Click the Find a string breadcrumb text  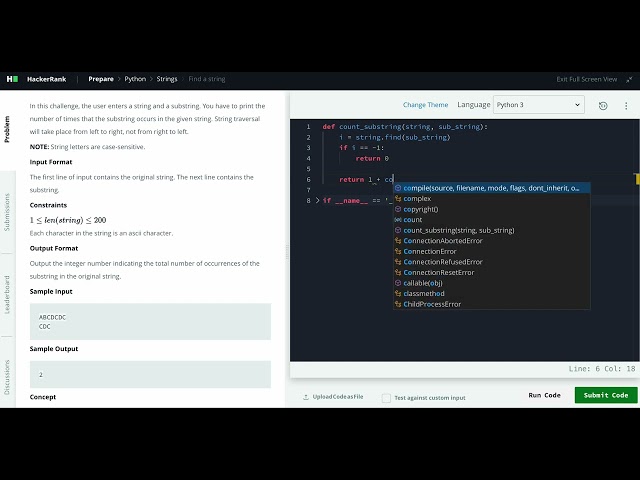(207, 79)
